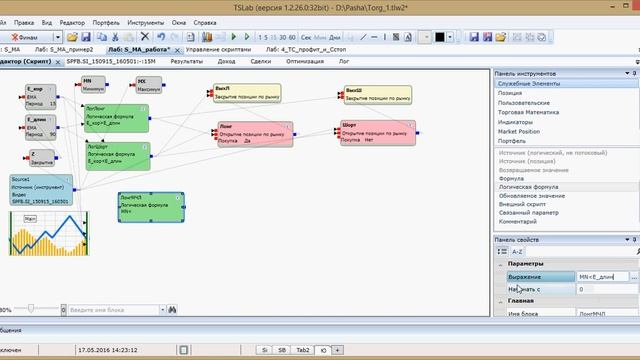Image resolution: width=640 pixels, height=360 pixels.
Task: Open block name search combo dropdown
Action: click(162, 310)
